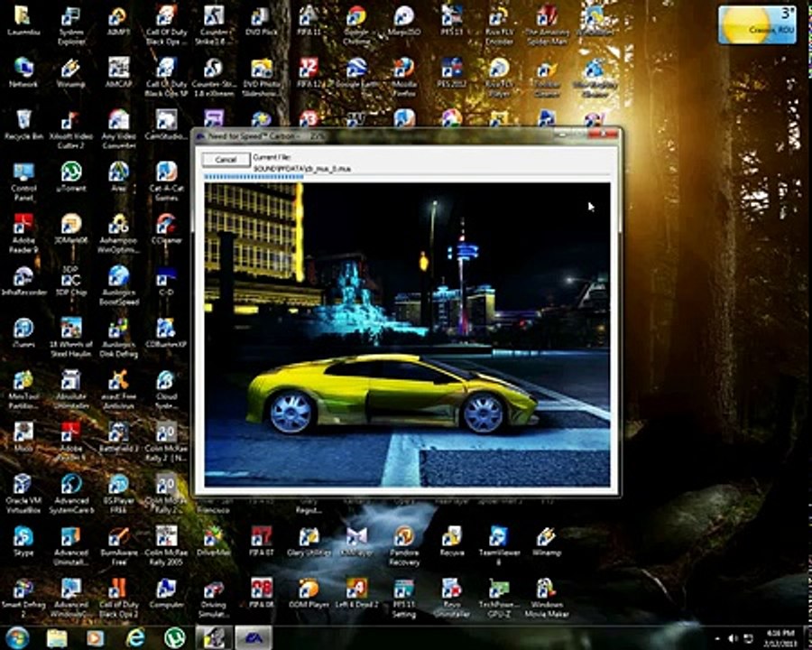Select the Glary Utilities desktop icon

click(309, 541)
